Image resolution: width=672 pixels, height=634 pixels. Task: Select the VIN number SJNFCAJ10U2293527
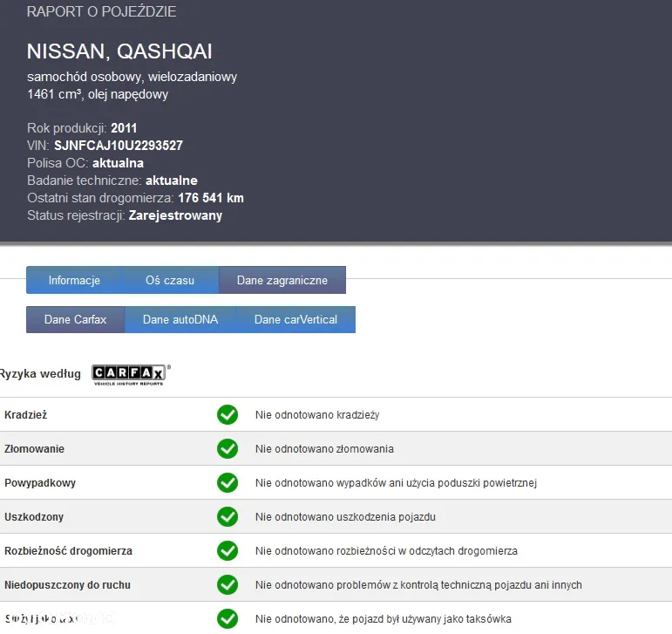point(119,146)
